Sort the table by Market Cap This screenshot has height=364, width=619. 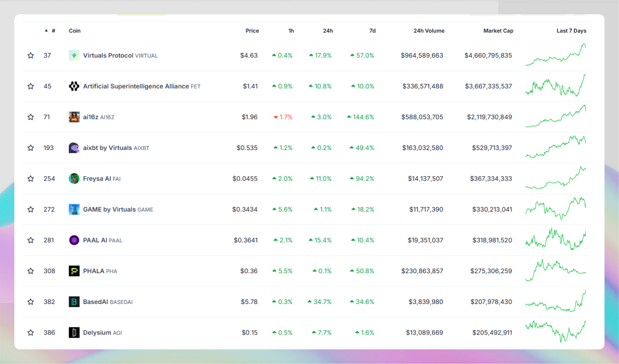pyautogui.click(x=498, y=30)
